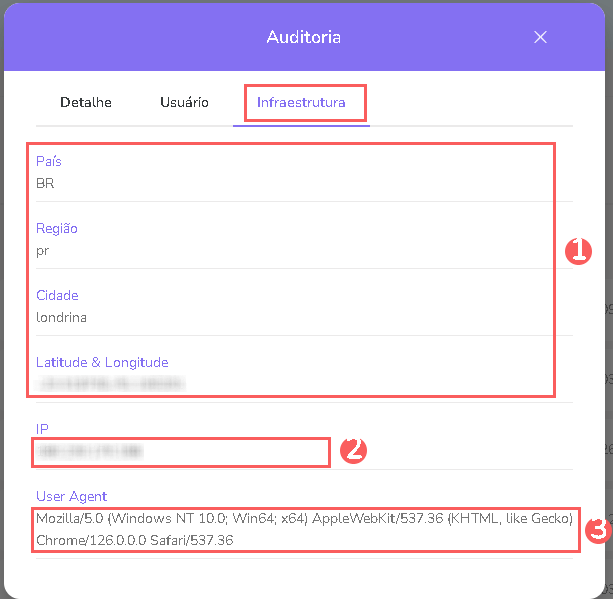Screen dimensions: 613x599
Task: Click the Auditoria dialog title
Action: (x=303, y=37)
